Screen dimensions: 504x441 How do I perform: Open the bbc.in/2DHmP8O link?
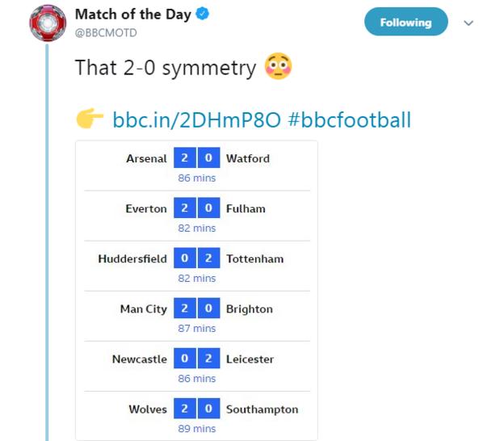pos(196,120)
